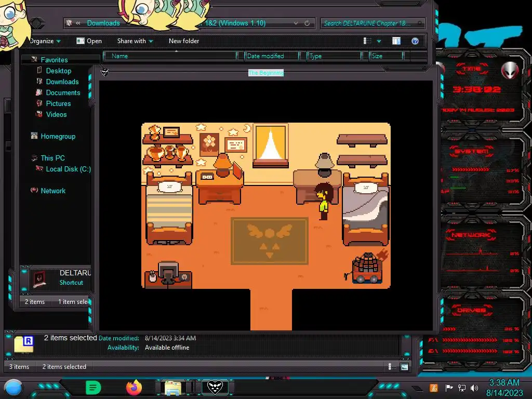This screenshot has height=399, width=532.
Task: Click "The Beginning" game window title
Action: [266, 73]
